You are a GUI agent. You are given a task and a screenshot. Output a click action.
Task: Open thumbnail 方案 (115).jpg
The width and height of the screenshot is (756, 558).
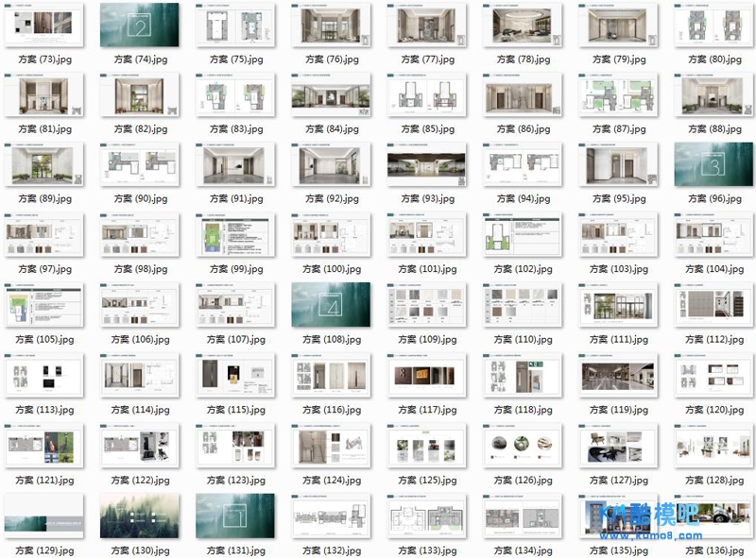point(235,376)
